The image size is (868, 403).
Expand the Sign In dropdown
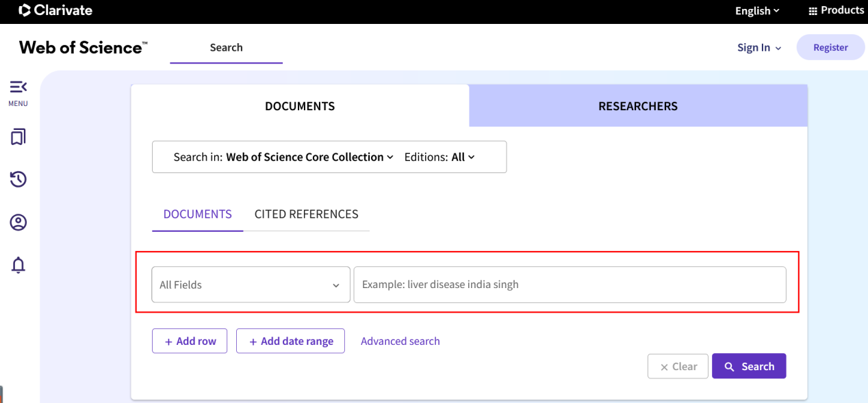759,47
